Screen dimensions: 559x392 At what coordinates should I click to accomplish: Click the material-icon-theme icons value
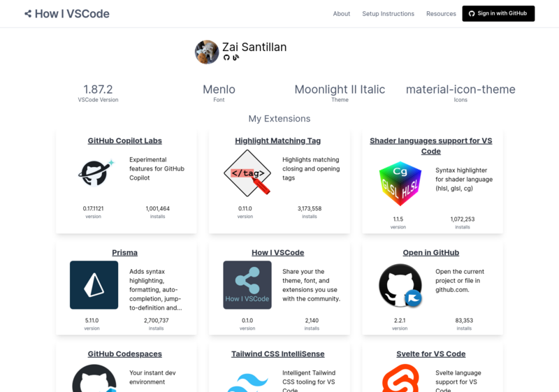[x=460, y=89]
